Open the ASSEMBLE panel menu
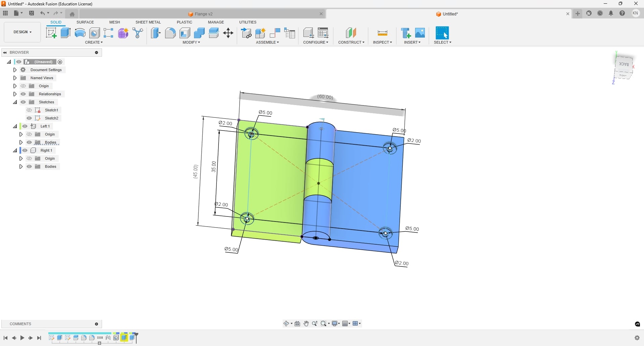Viewport: 644px width, 346px height. [x=267, y=42]
